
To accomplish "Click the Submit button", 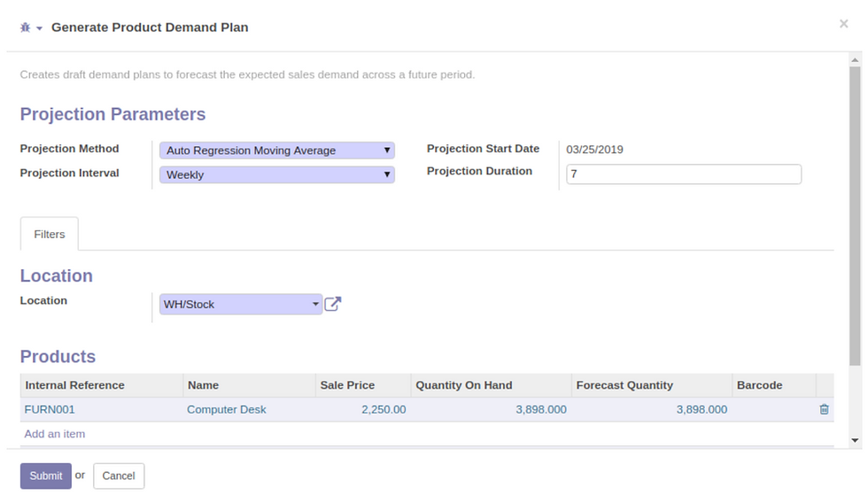I will tap(46, 476).
